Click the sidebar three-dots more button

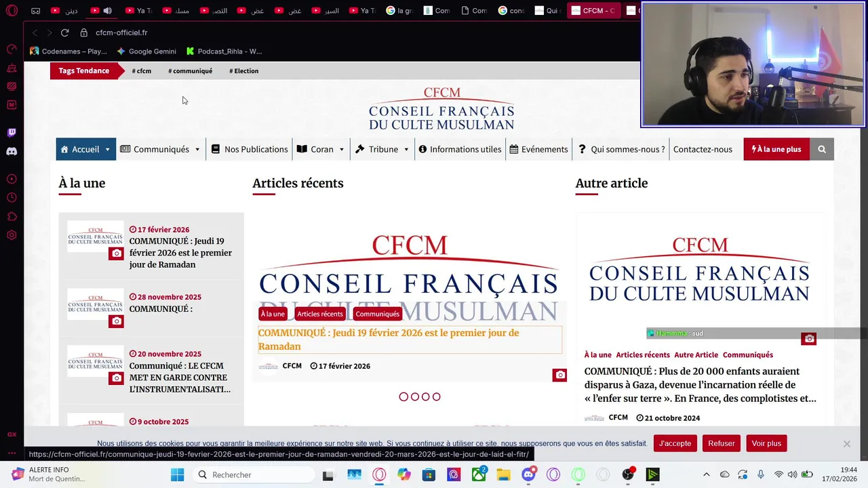tap(12, 453)
